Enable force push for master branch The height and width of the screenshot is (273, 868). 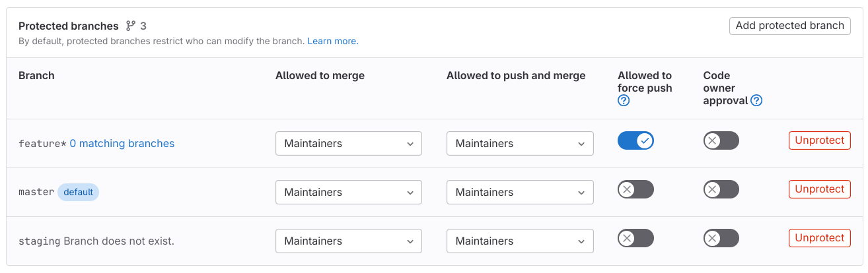pos(635,189)
